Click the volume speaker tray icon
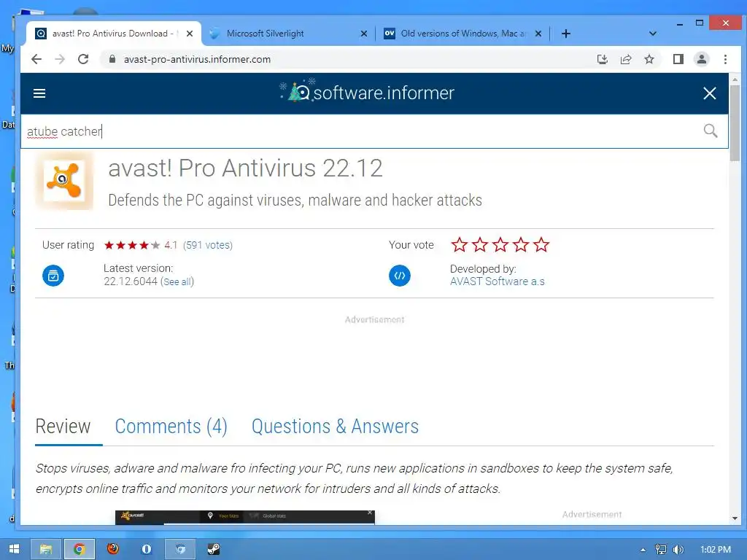 678,550
